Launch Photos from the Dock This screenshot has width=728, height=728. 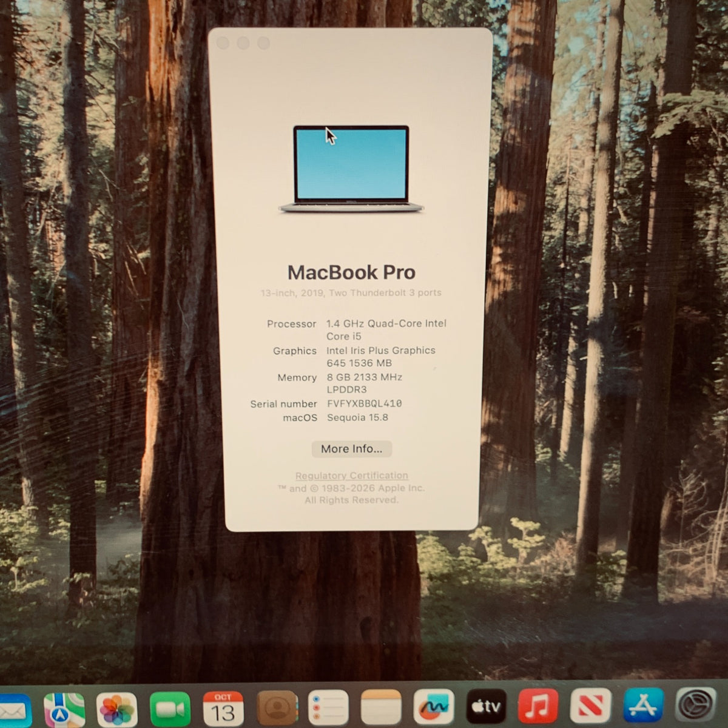tap(117, 709)
